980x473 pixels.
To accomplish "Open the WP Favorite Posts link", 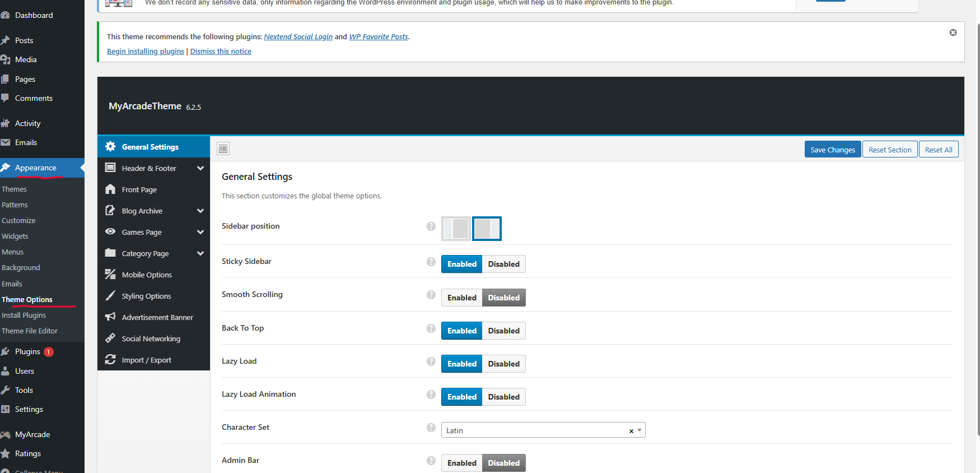I will point(379,36).
